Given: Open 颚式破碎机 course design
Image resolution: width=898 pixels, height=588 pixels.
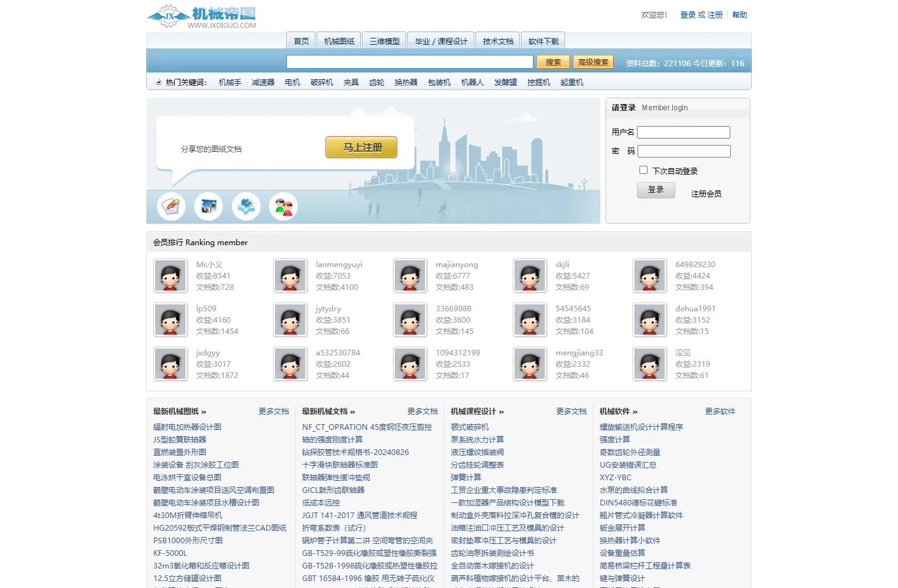Looking at the screenshot, I should (x=470, y=427).
